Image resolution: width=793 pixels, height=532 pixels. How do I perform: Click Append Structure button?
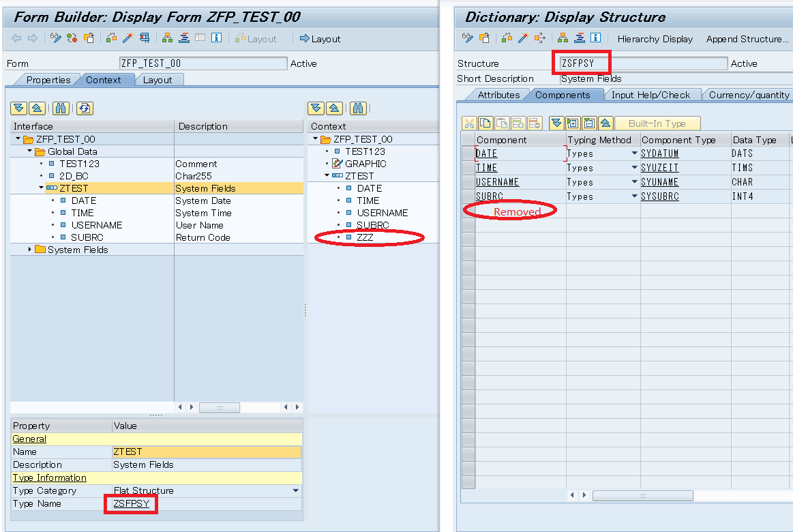click(x=747, y=39)
